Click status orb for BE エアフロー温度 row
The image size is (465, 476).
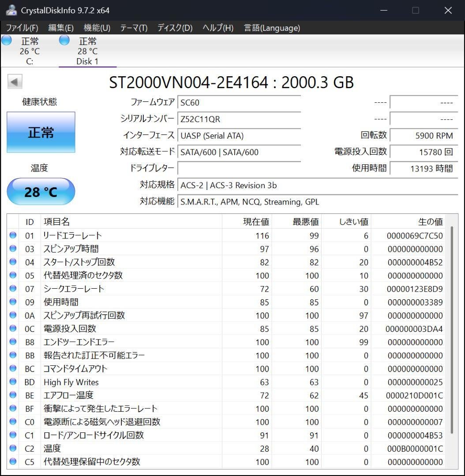pos(13,395)
